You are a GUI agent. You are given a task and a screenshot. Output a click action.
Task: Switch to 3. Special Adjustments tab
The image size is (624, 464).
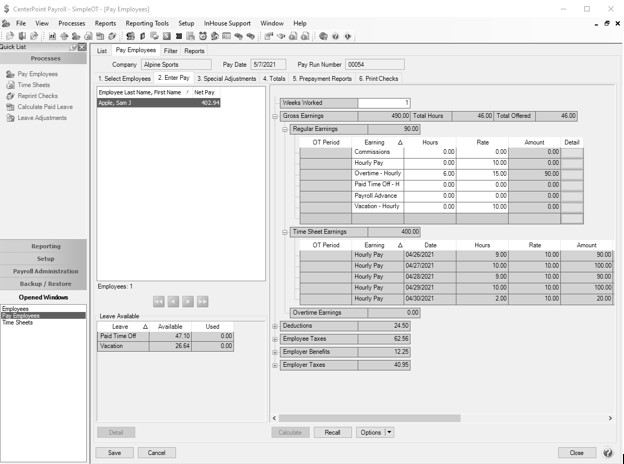pos(227,78)
